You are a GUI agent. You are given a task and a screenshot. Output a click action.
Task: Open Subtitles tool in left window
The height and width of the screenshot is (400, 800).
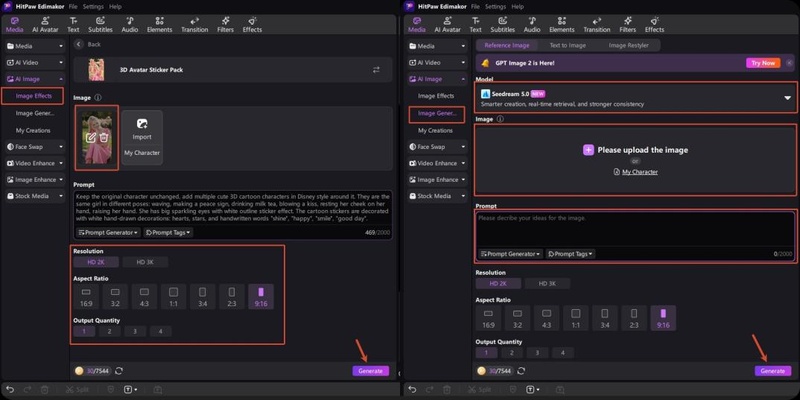point(100,24)
